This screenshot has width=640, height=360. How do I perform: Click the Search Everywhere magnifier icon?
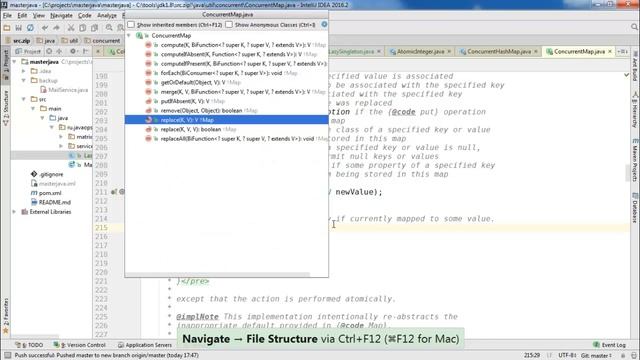tap(634, 27)
